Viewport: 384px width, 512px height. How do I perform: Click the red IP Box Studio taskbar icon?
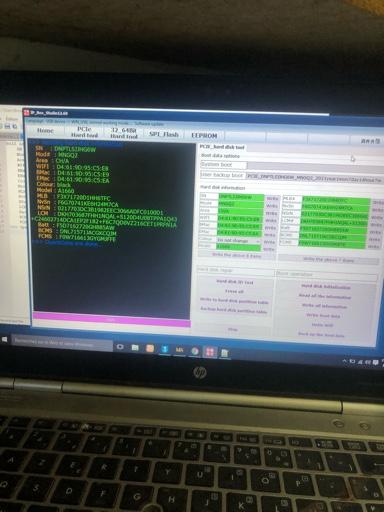(210, 352)
